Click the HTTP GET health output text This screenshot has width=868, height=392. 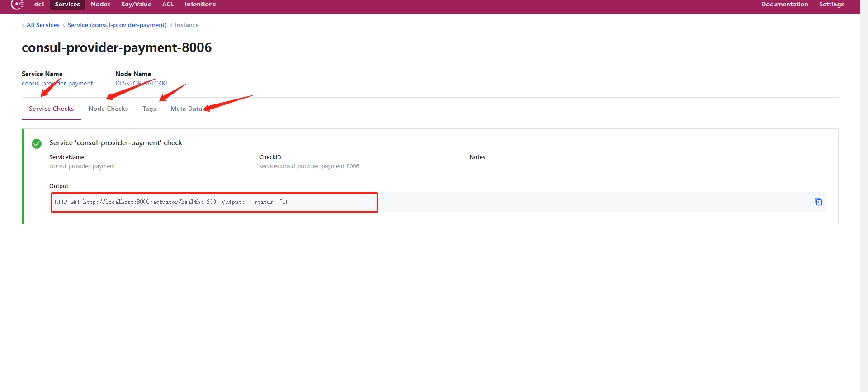coord(175,202)
